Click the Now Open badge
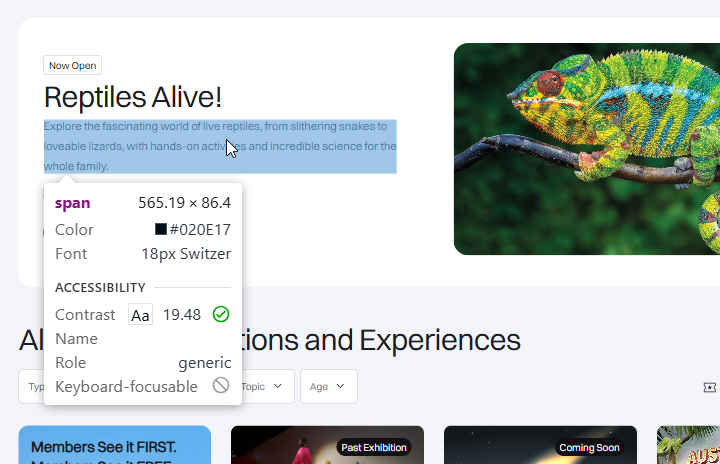720x464 pixels. (73, 65)
